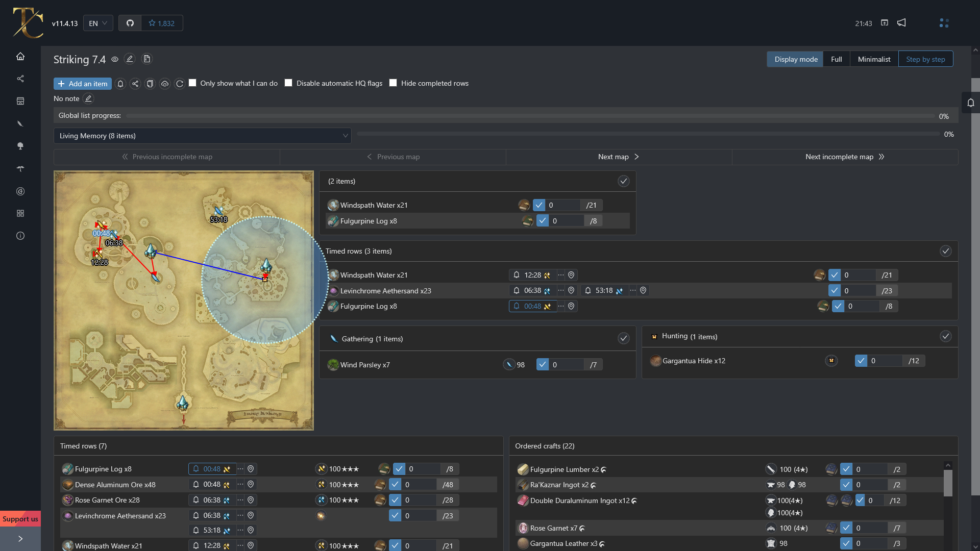
Task: Mark the Gathering panel as done
Action: (x=623, y=338)
